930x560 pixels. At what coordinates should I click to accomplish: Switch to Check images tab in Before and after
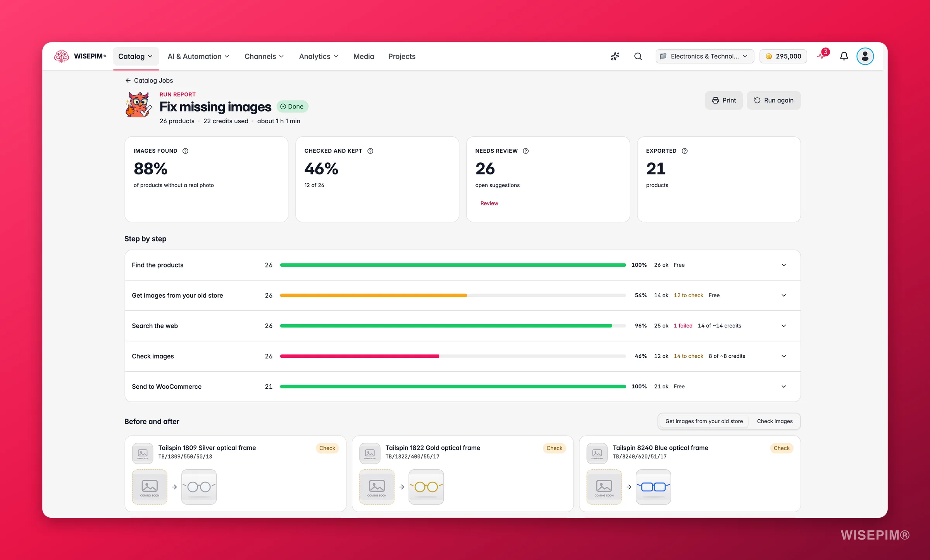point(775,422)
